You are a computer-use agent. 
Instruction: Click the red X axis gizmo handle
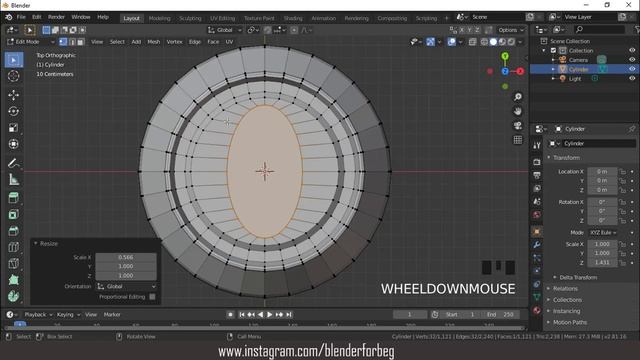(x=520, y=71)
